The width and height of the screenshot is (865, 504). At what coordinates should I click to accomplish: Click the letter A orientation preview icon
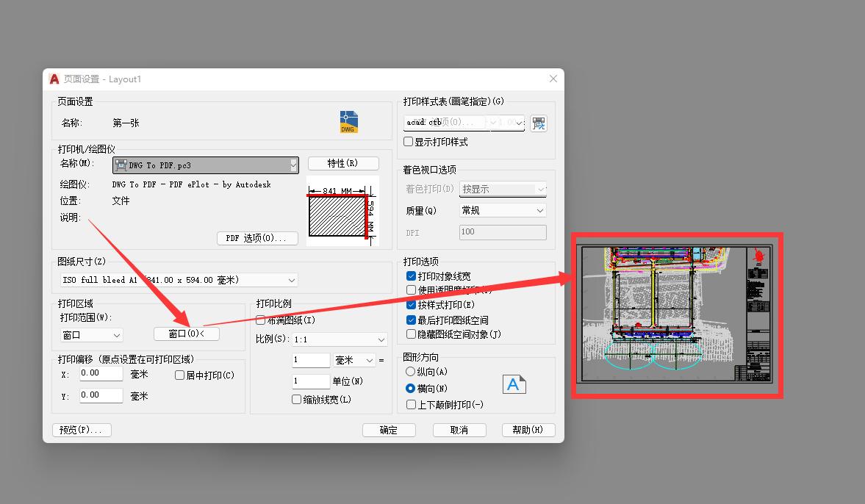tap(514, 384)
